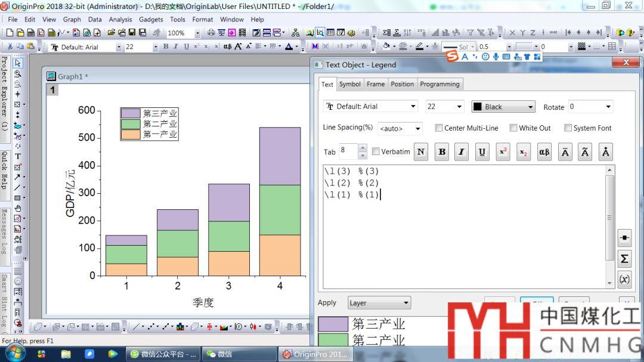Click the add legend symbol button

[624, 238]
